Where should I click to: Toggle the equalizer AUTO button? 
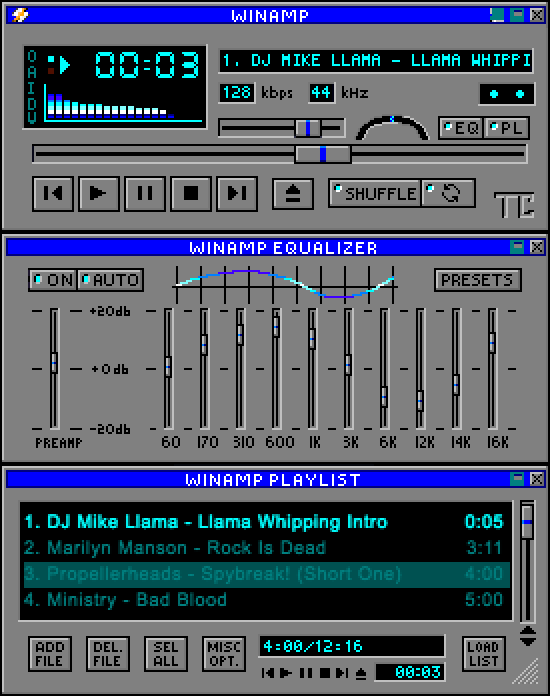coord(111,280)
